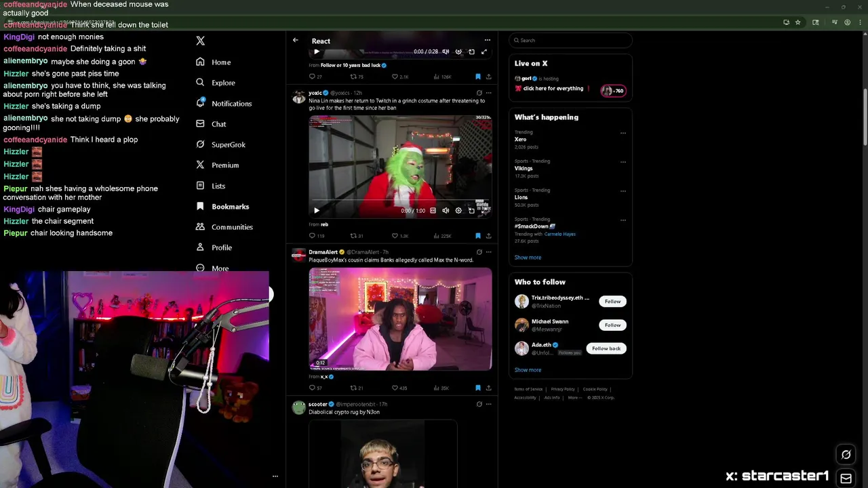Viewport: 868px width, 488px height.
Task: Open settings gear on grinch video
Action: pos(458,211)
